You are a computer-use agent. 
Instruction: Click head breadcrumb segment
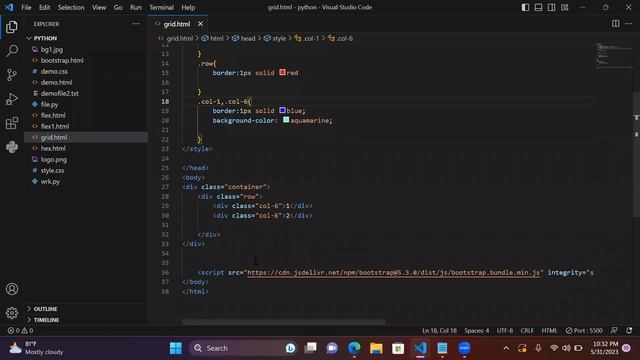tap(244, 38)
